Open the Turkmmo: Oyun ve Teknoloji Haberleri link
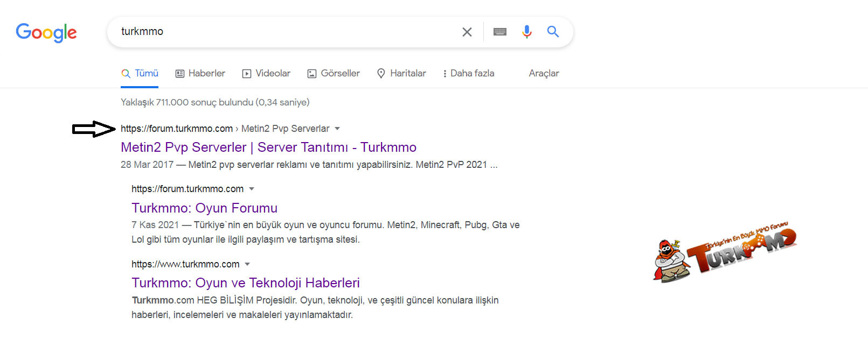This screenshot has height=339, width=868. 246,282
